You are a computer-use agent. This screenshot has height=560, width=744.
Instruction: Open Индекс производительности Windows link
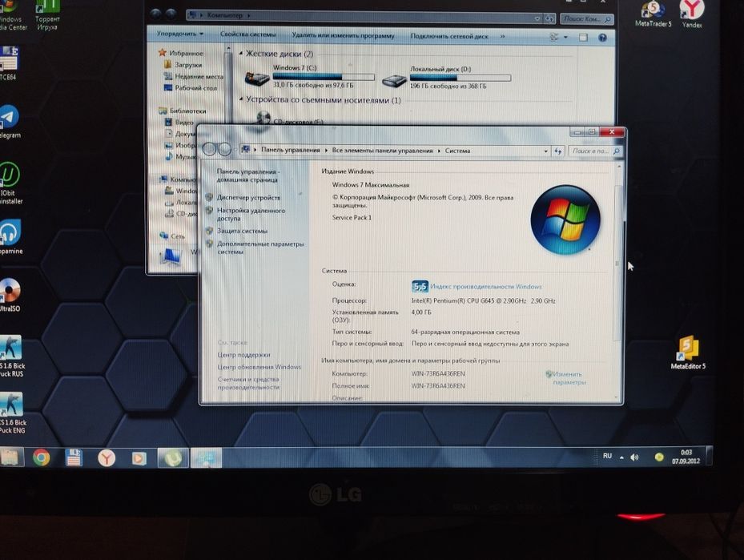point(486,287)
